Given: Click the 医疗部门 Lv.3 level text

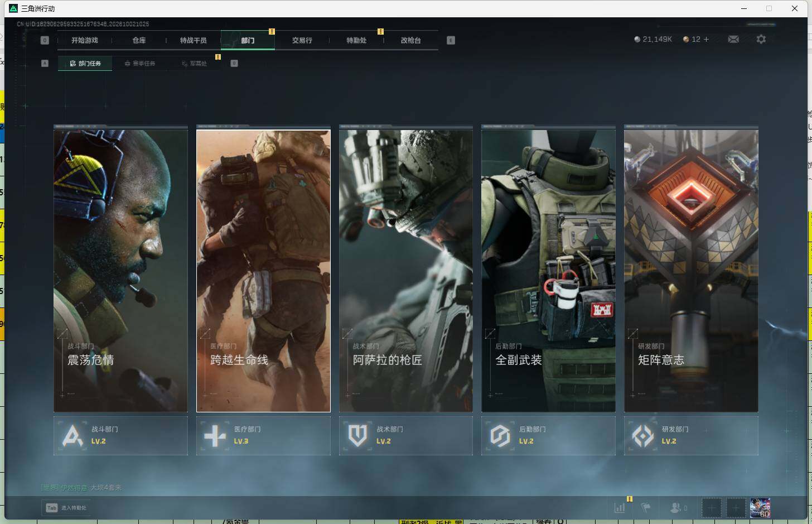Looking at the screenshot, I should [241, 441].
